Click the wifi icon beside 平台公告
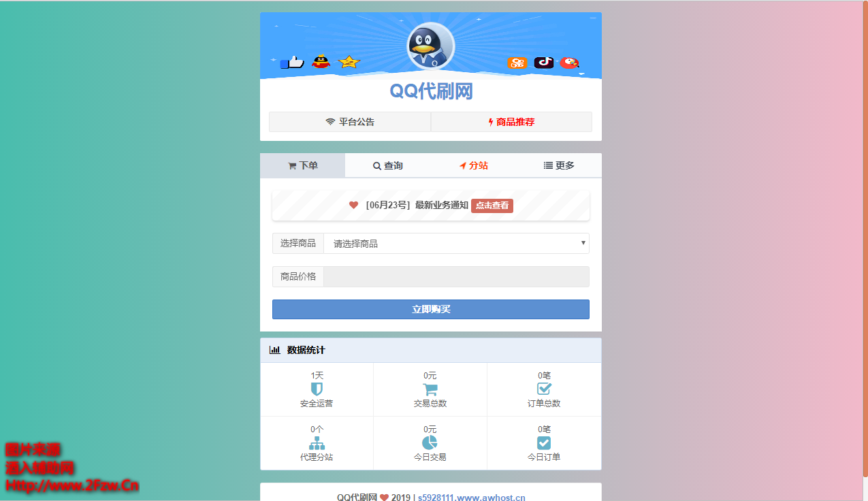This screenshot has height=501, width=868. [x=330, y=122]
